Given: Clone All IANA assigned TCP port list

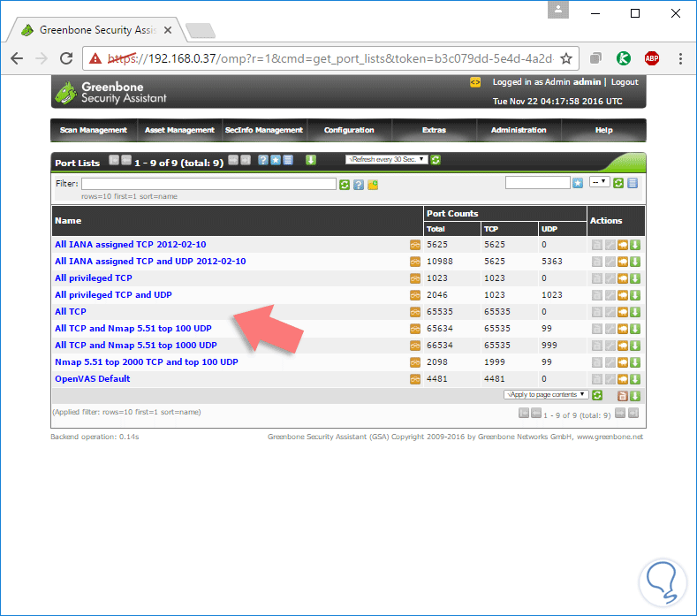Looking at the screenshot, I should click(x=623, y=245).
